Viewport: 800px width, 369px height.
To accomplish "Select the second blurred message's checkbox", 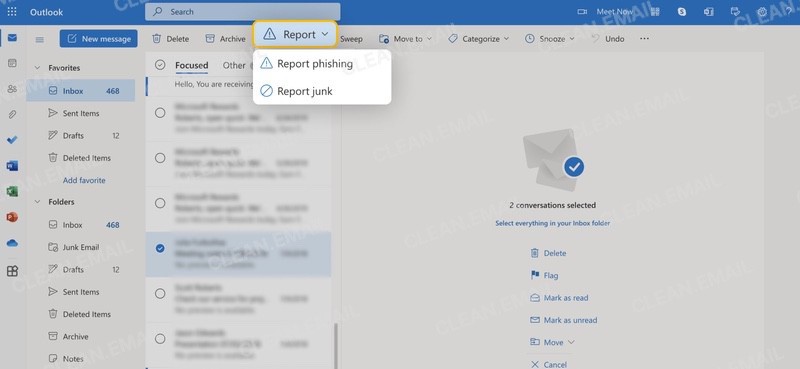I will click(160, 158).
